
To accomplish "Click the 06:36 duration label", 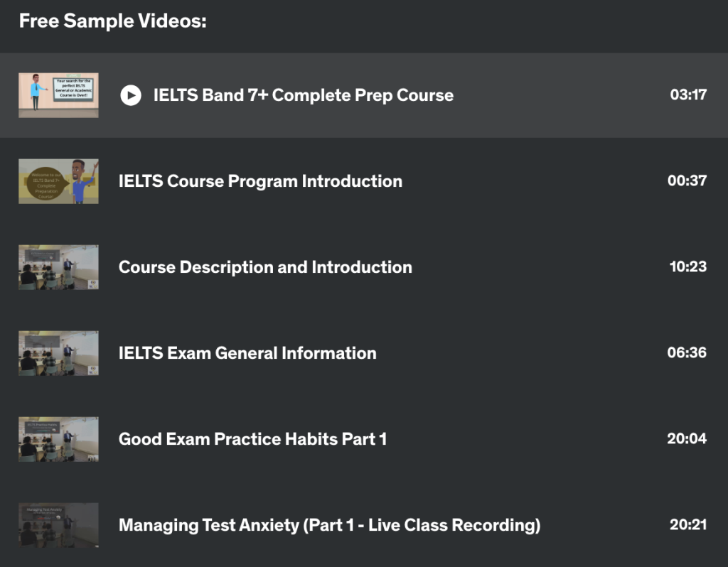I will pos(687,352).
